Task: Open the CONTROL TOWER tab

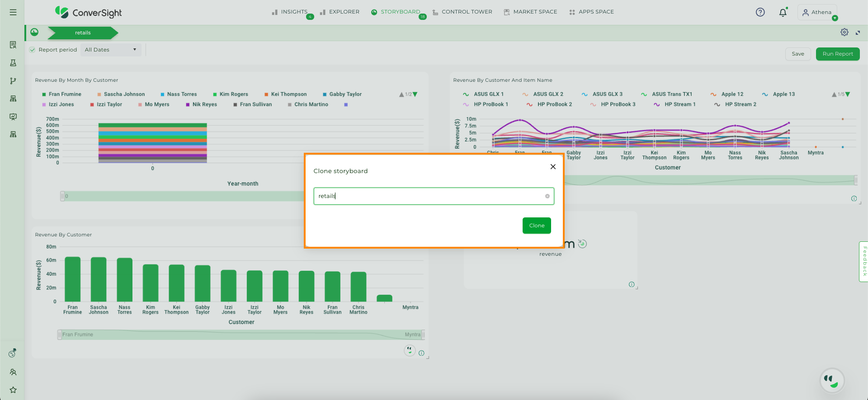Action: (462, 12)
